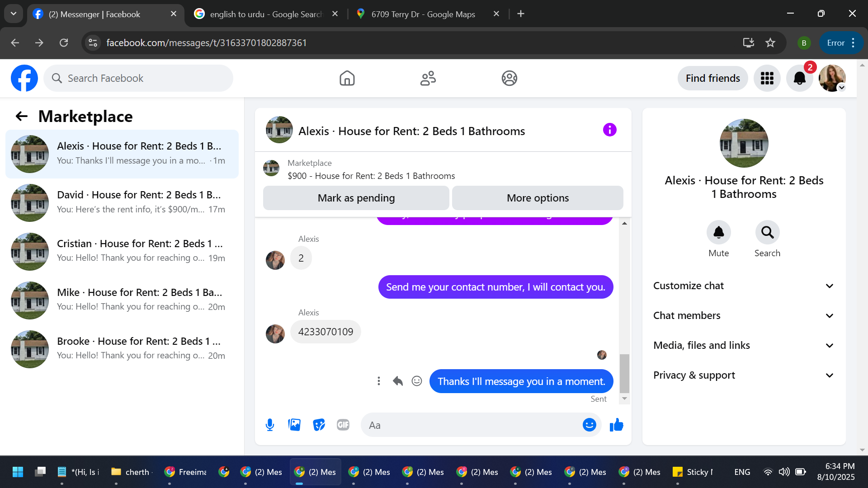Send a thumbs-up like
The image size is (868, 488).
coord(616,425)
